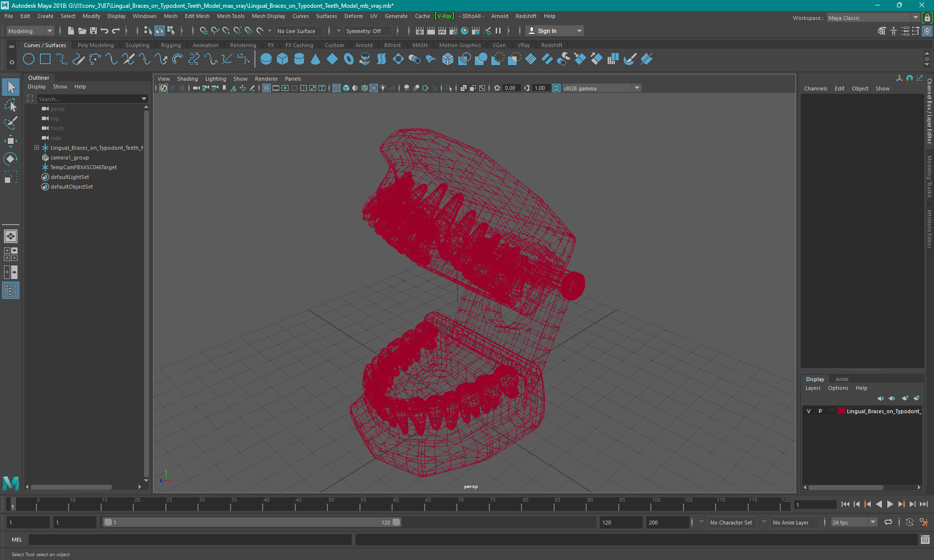This screenshot has width=934, height=560.
Task: Toggle layer playback P box
Action: tap(820, 411)
